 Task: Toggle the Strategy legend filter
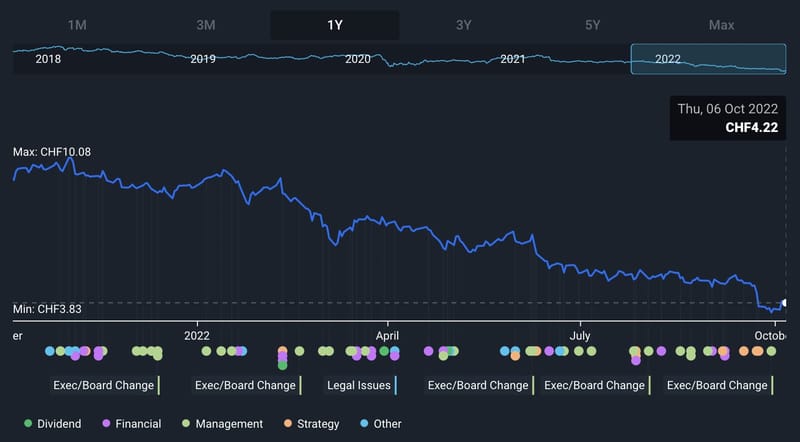pos(311,424)
